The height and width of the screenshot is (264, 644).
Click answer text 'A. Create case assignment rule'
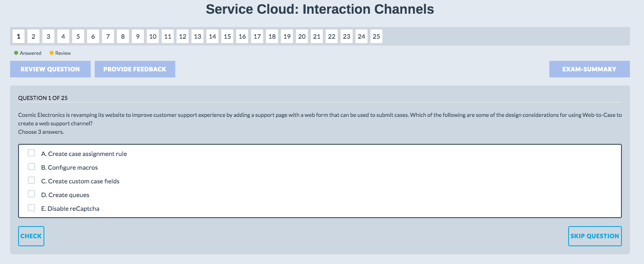pyautogui.click(x=84, y=154)
